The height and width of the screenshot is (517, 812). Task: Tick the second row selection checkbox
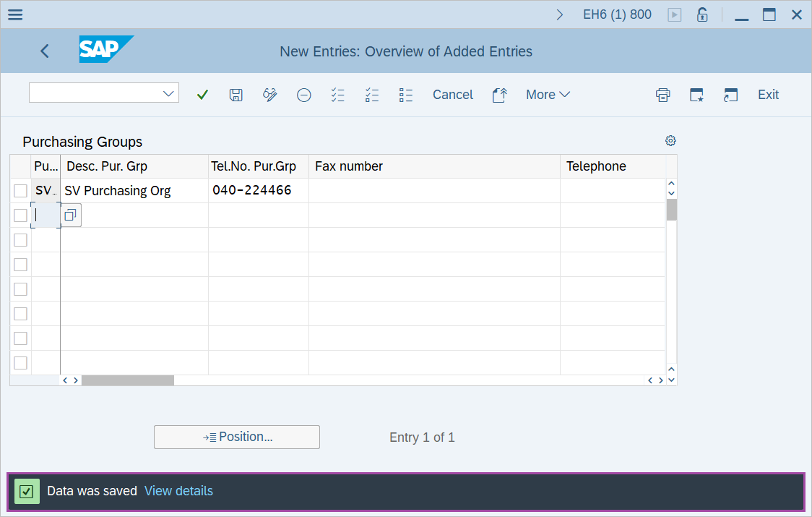pos(20,215)
